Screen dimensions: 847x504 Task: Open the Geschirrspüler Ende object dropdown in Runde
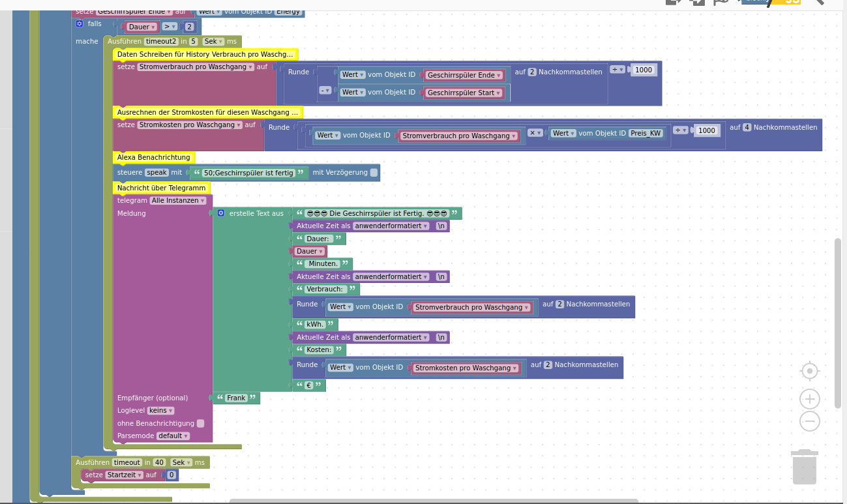click(x=464, y=75)
